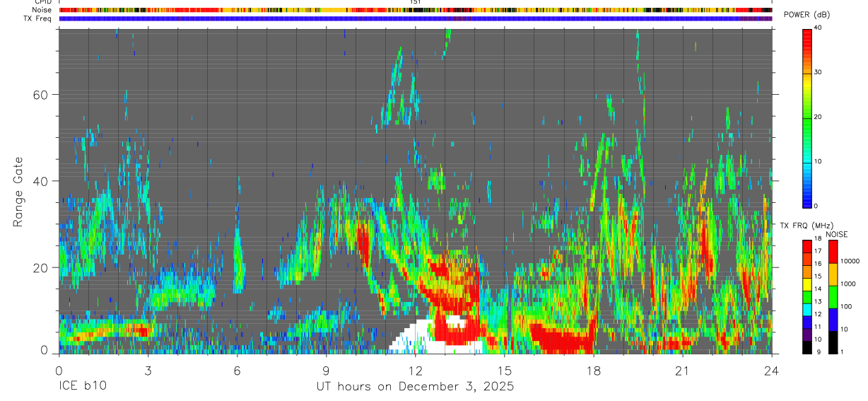Screen dimensions: 868x401
Task: Click the multicolored Noise strip above the plot
Action: 415,10
